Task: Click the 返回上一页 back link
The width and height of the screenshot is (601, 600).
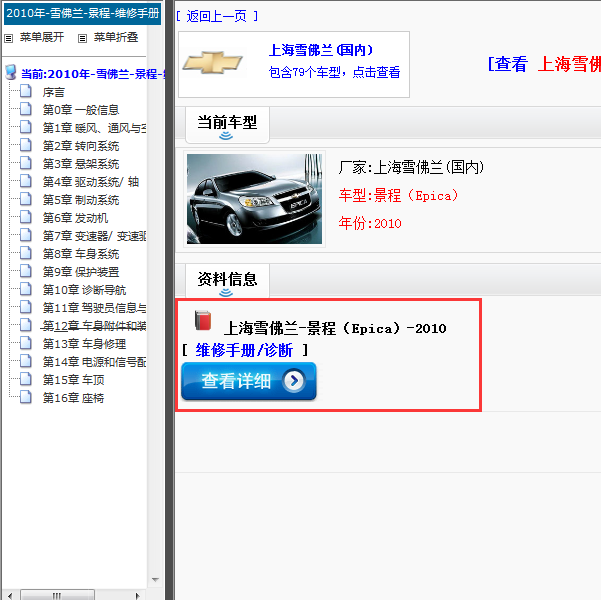Action: click(217, 16)
